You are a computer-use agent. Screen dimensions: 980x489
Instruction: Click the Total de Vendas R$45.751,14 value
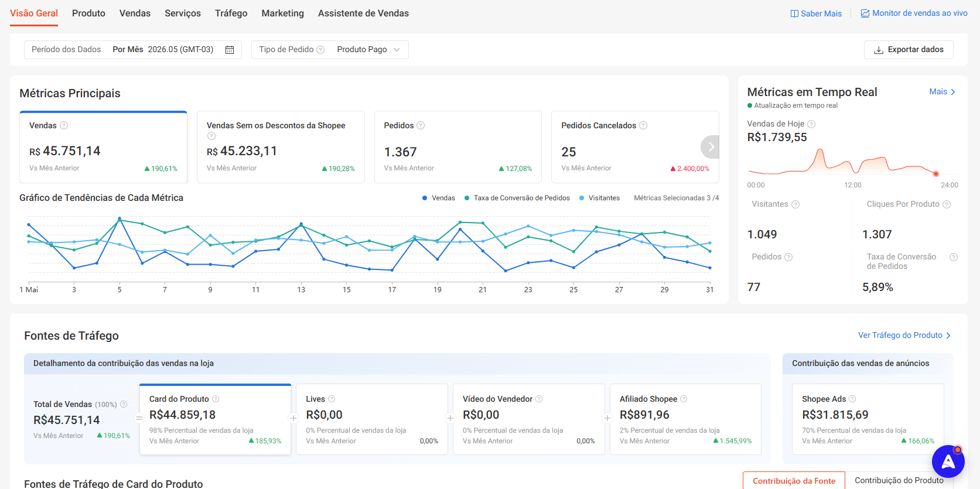point(67,420)
